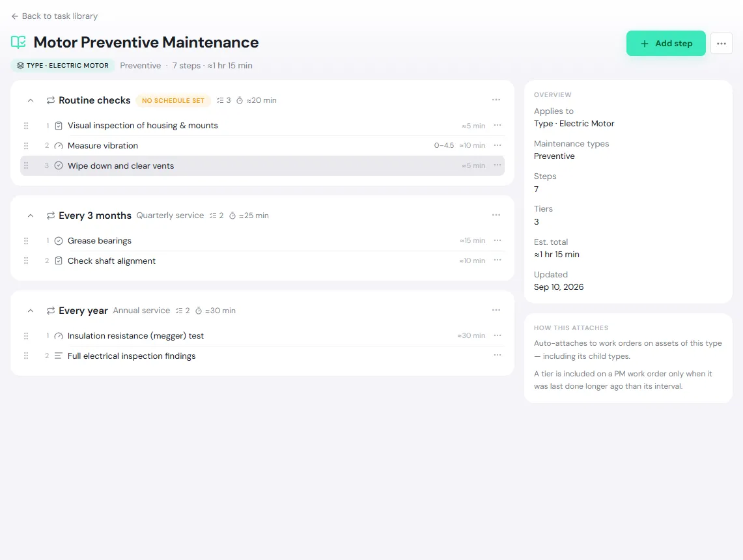
Task: Click the Routine checks tier title
Action: click(x=94, y=100)
